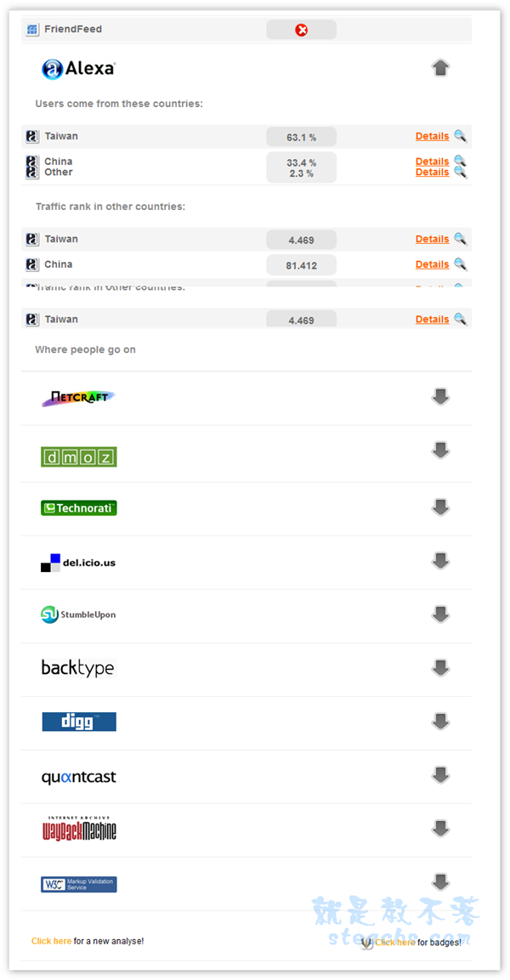This screenshot has width=510, height=980.
Task: Click the red X status icon for FriendFeed
Action: coord(302,31)
